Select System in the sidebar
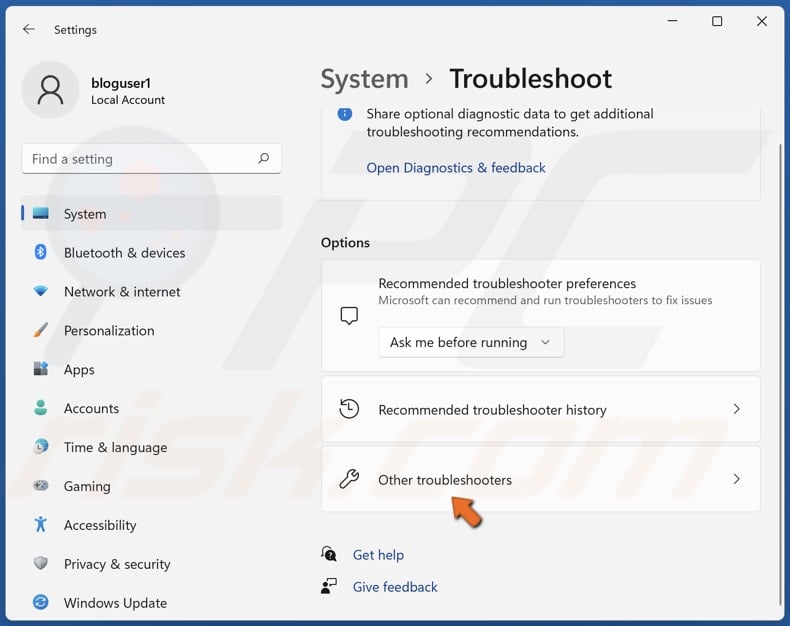This screenshot has width=790, height=626. coord(151,213)
